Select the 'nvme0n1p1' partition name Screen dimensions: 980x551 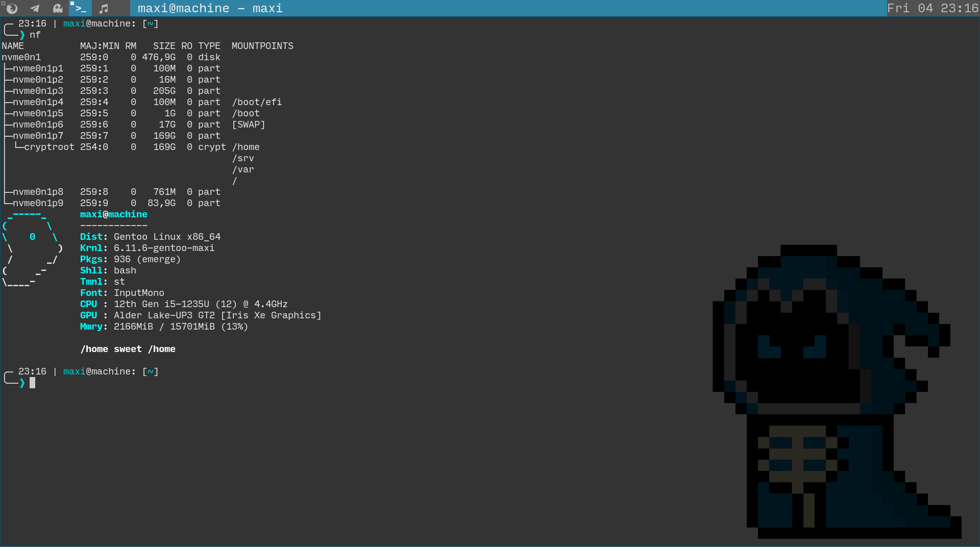coord(38,68)
